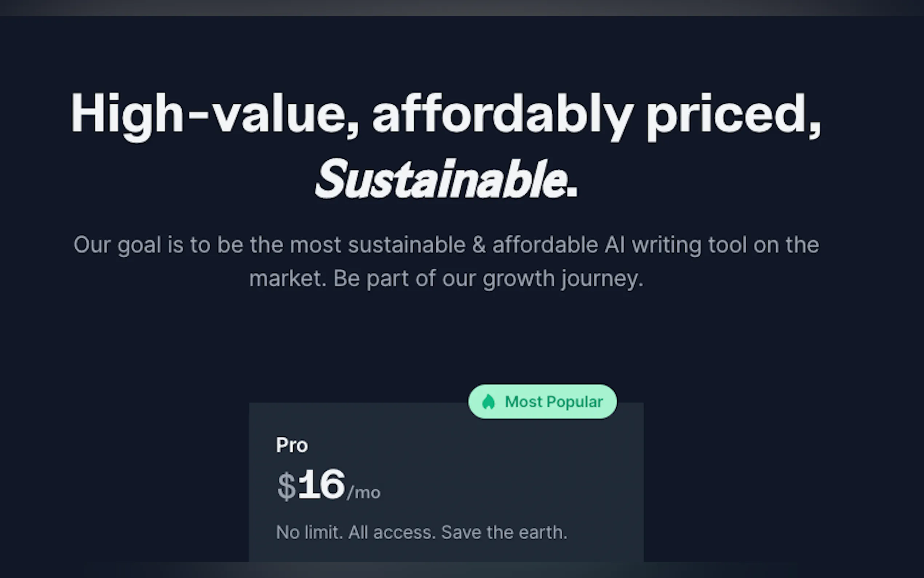Screen dimensions: 924x578
Task: Click the word 'Popular' in the green badge
Action: click(574, 402)
